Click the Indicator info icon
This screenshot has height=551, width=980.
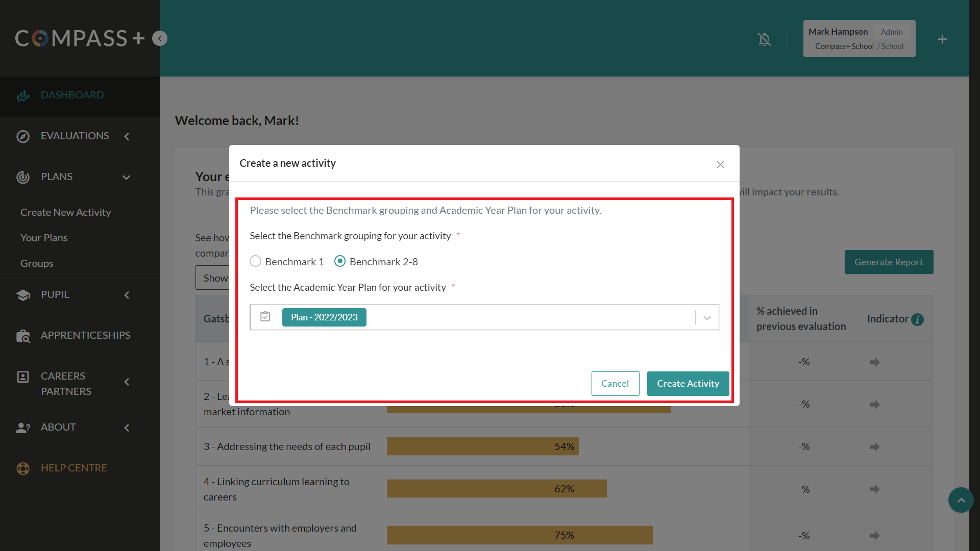(917, 319)
